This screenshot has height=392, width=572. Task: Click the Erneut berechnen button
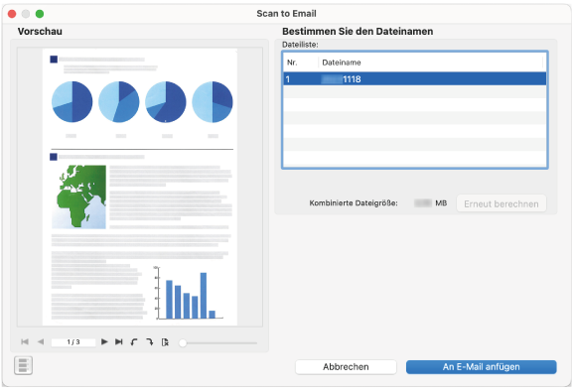tap(501, 203)
